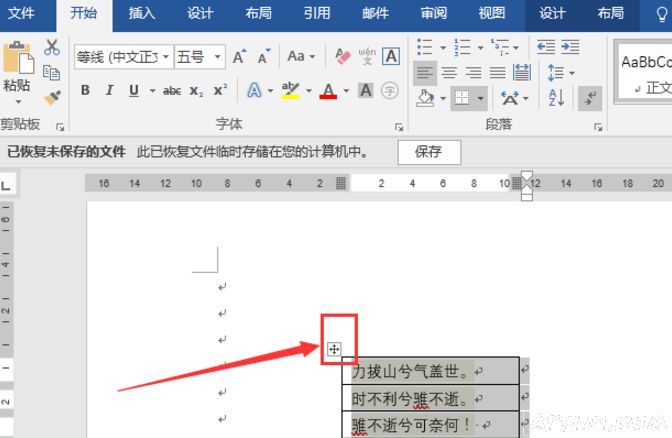Toggle subscript formatting
The height and width of the screenshot is (438, 672).
[x=196, y=91]
